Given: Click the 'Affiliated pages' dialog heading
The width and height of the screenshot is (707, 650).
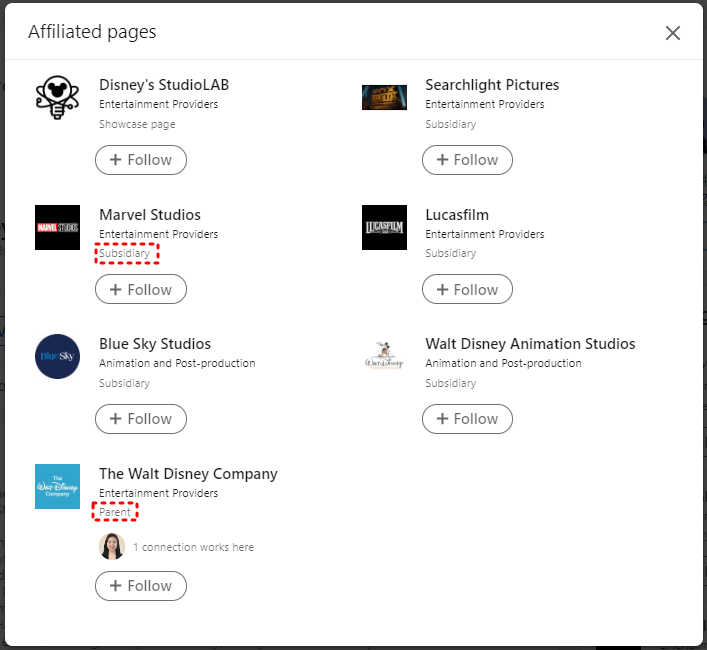Looking at the screenshot, I should coord(92,32).
